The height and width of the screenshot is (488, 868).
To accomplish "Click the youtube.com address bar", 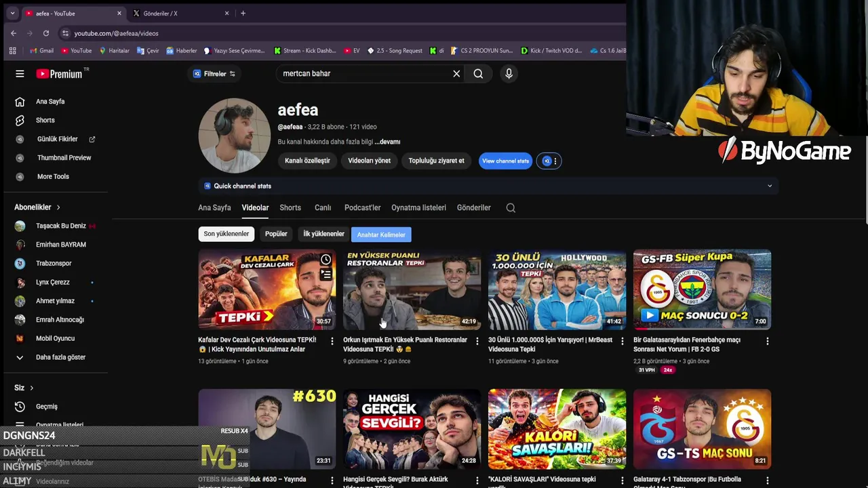I will point(339,33).
